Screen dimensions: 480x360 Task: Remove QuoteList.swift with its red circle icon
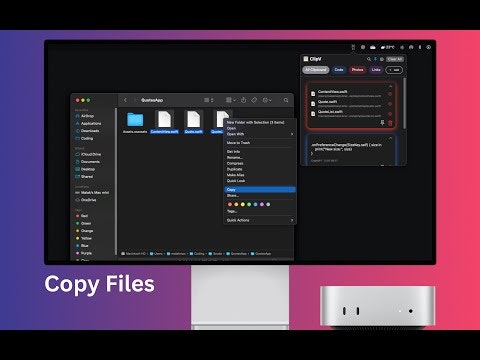(390, 114)
